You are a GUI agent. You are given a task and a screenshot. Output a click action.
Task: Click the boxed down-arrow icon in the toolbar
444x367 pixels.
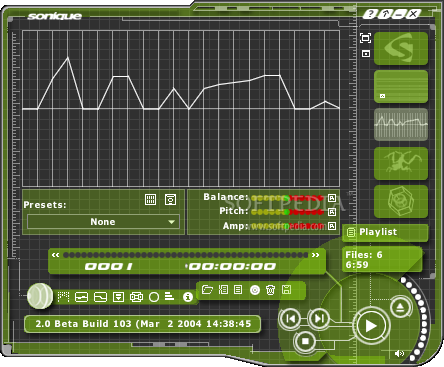click(x=118, y=297)
